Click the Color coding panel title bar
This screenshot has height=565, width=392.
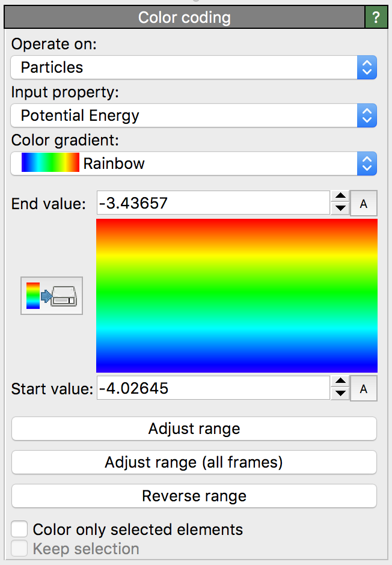(184, 17)
